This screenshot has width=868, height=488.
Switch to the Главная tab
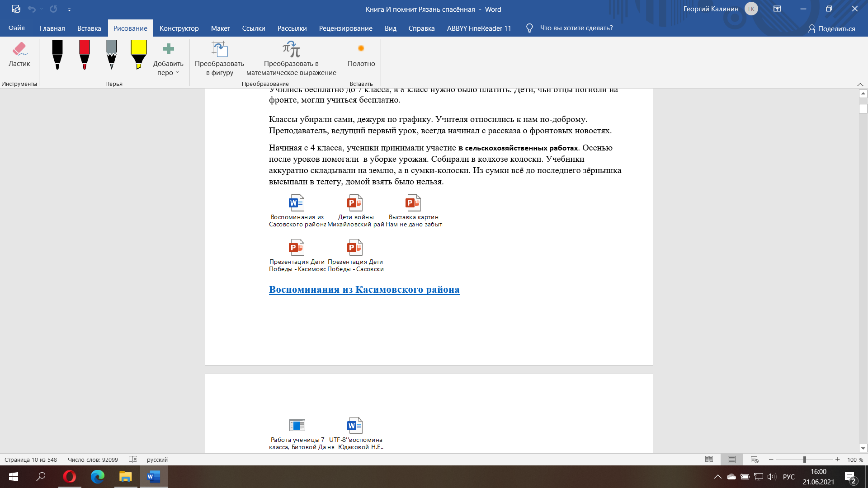52,28
